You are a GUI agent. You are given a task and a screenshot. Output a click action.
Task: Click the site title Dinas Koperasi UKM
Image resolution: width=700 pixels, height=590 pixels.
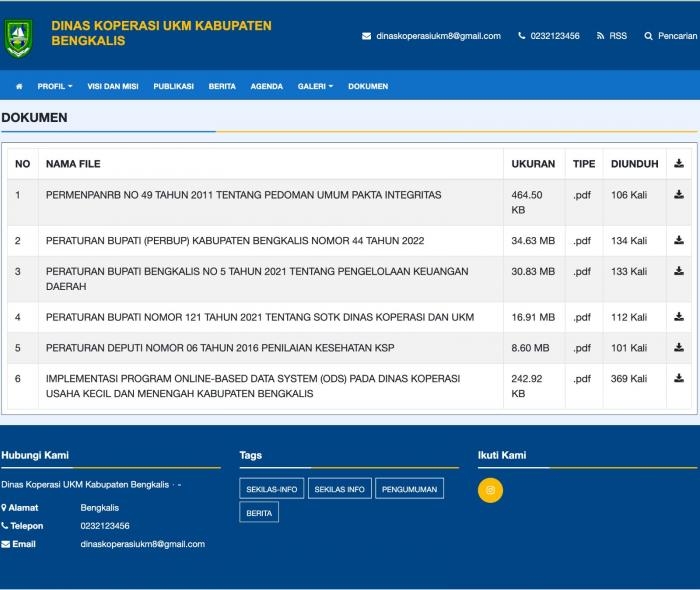(161, 33)
